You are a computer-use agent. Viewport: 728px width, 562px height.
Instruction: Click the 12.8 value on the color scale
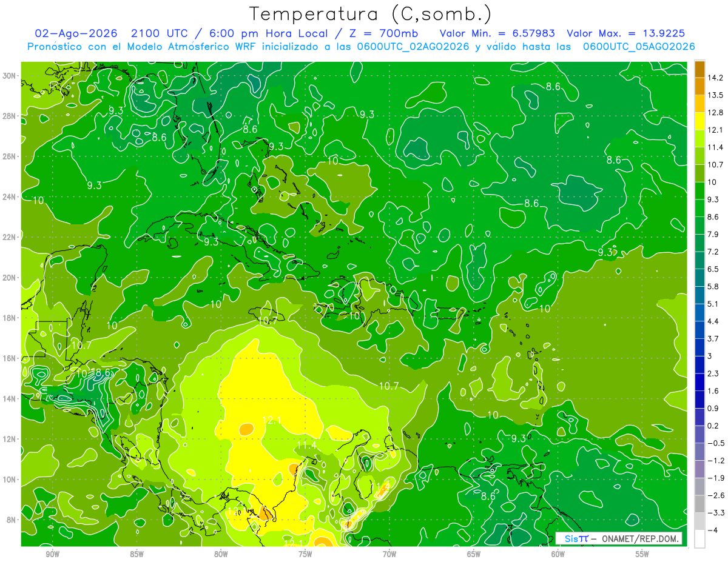point(715,112)
